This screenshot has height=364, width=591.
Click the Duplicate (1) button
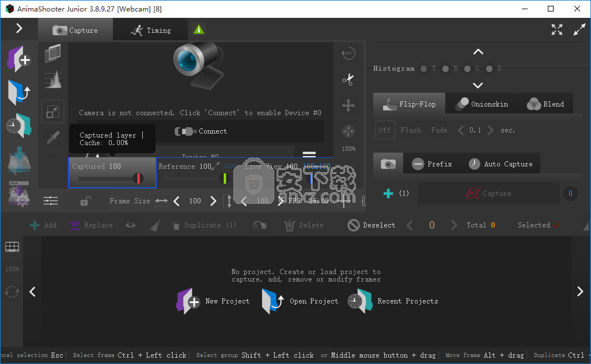tap(204, 225)
